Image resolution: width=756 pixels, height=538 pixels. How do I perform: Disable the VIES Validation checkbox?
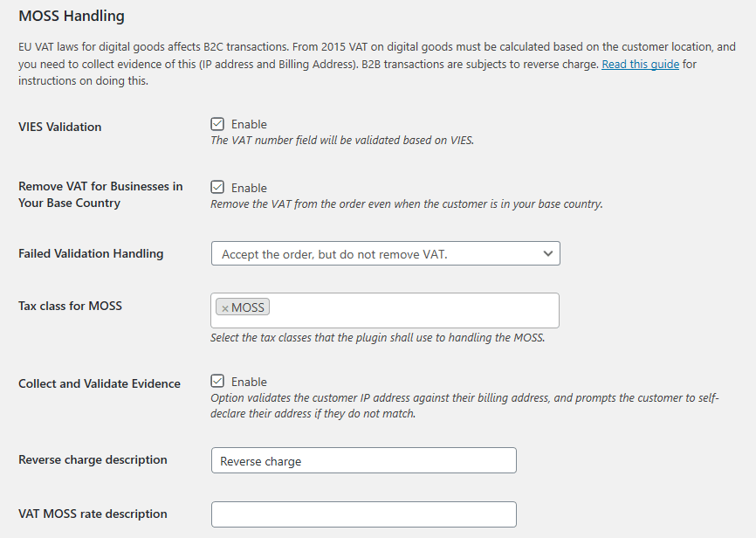click(217, 124)
